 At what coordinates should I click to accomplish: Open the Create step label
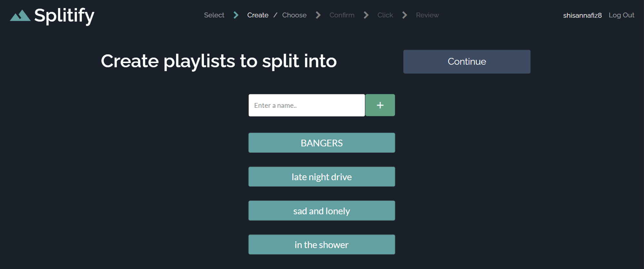click(x=258, y=15)
